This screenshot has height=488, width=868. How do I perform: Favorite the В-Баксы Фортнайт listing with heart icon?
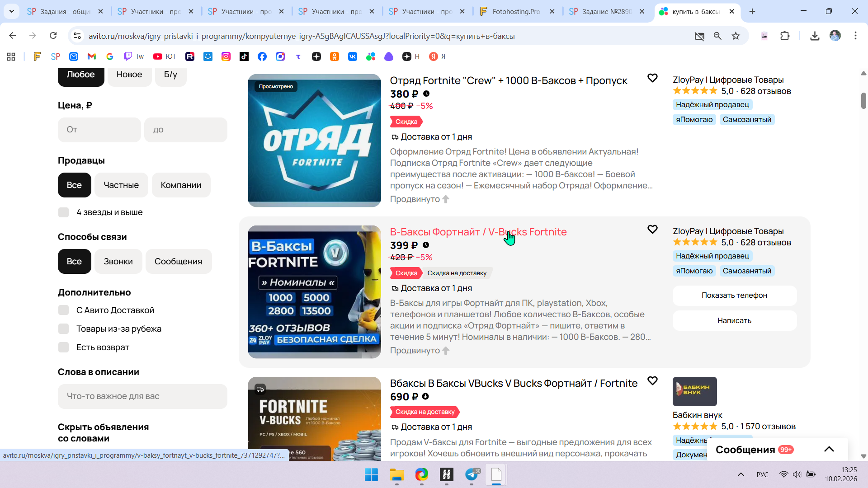[652, 230]
